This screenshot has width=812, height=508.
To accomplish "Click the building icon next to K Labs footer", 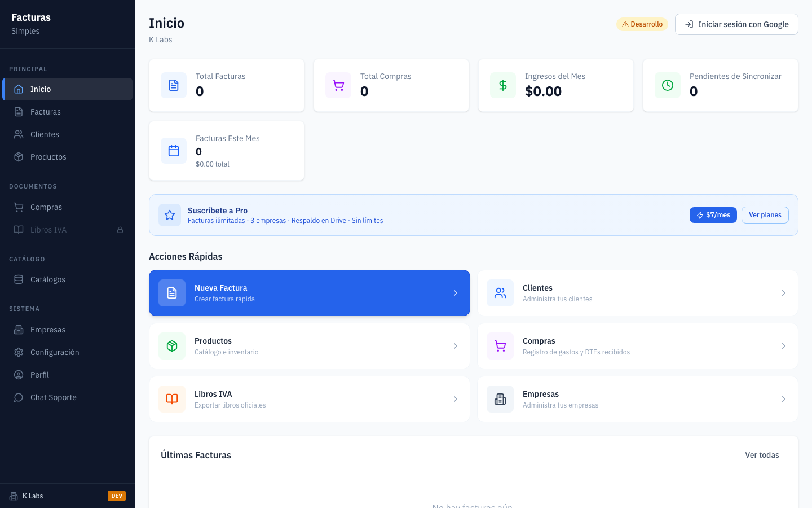I will [x=14, y=496].
